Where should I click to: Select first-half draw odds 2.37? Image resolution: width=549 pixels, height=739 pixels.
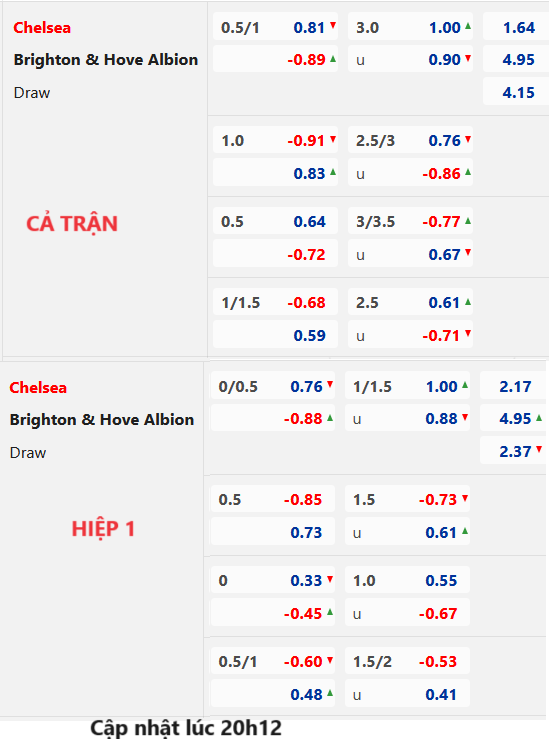pyautogui.click(x=515, y=452)
